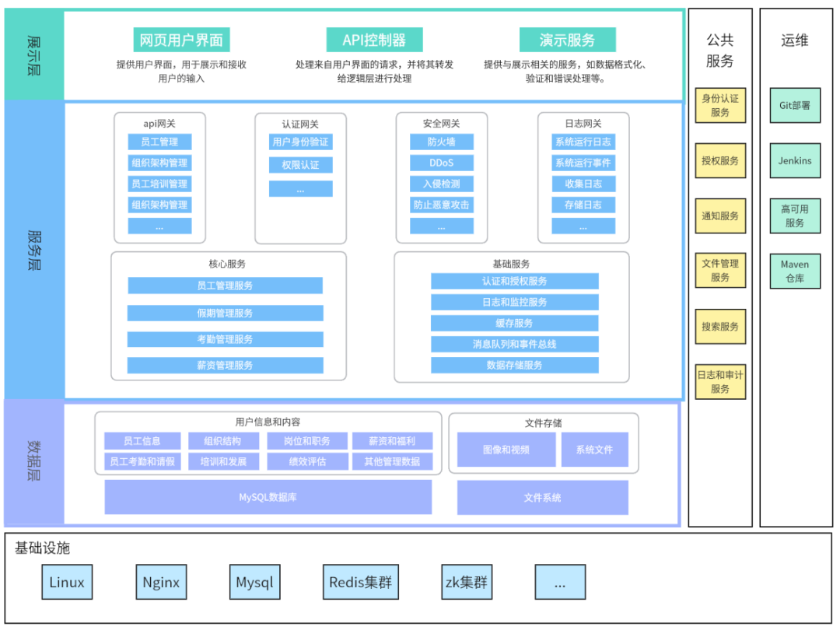Image resolution: width=840 pixels, height=627 pixels.
Task: Select the DDoS block
Action: click(x=441, y=163)
